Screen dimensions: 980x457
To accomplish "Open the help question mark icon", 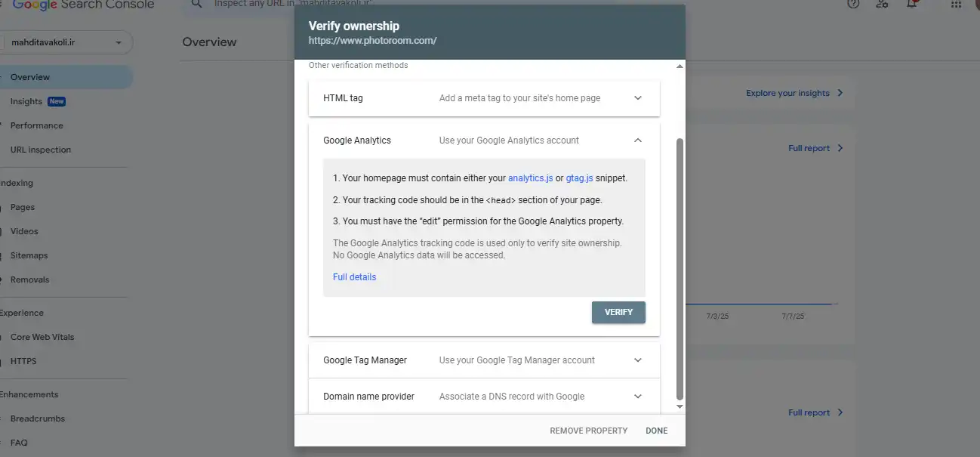I will (853, 4).
